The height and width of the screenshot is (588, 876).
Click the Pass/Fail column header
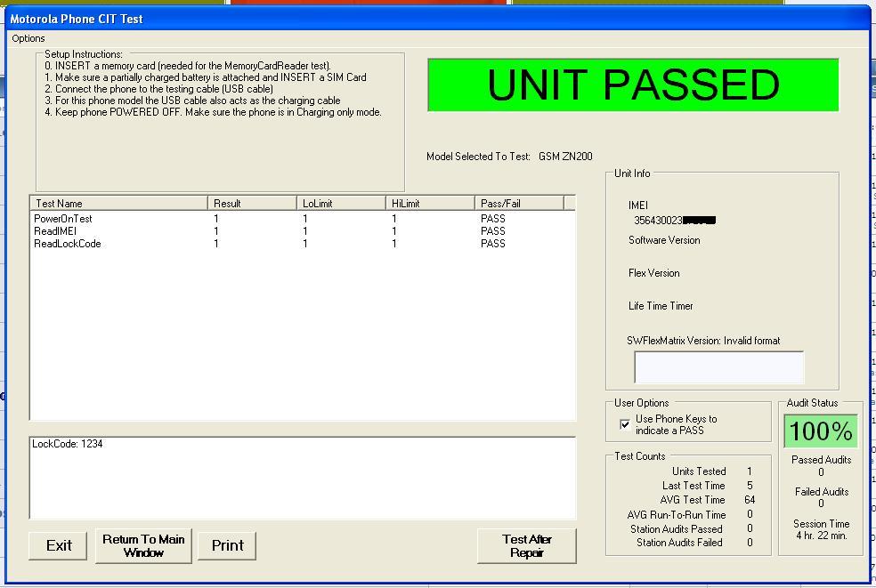(x=519, y=203)
